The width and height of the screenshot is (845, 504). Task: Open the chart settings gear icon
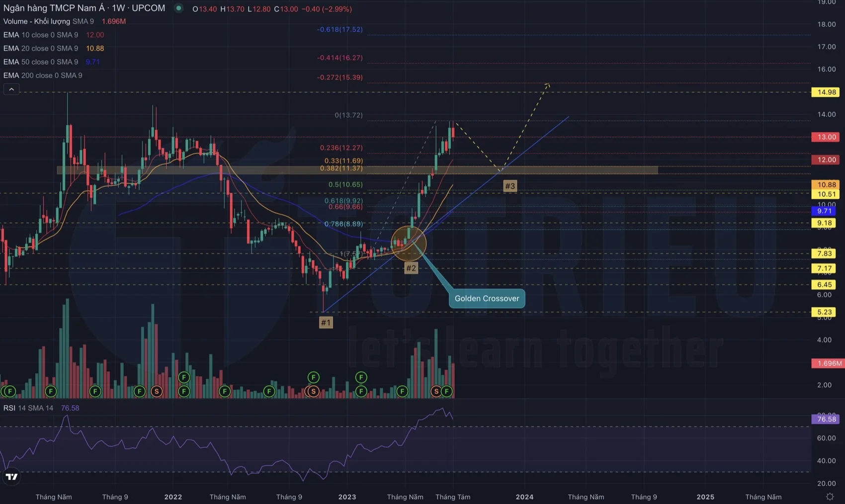830,497
